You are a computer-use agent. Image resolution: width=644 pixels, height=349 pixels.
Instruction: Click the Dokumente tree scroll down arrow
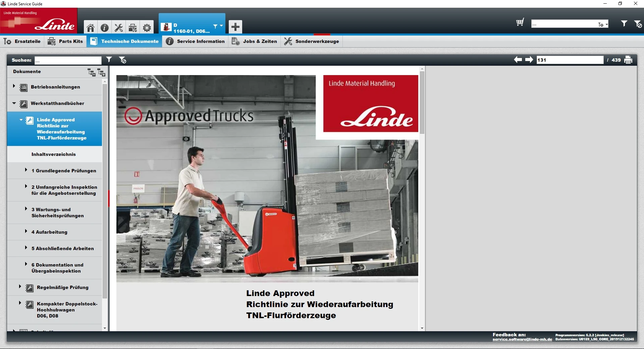(x=105, y=328)
